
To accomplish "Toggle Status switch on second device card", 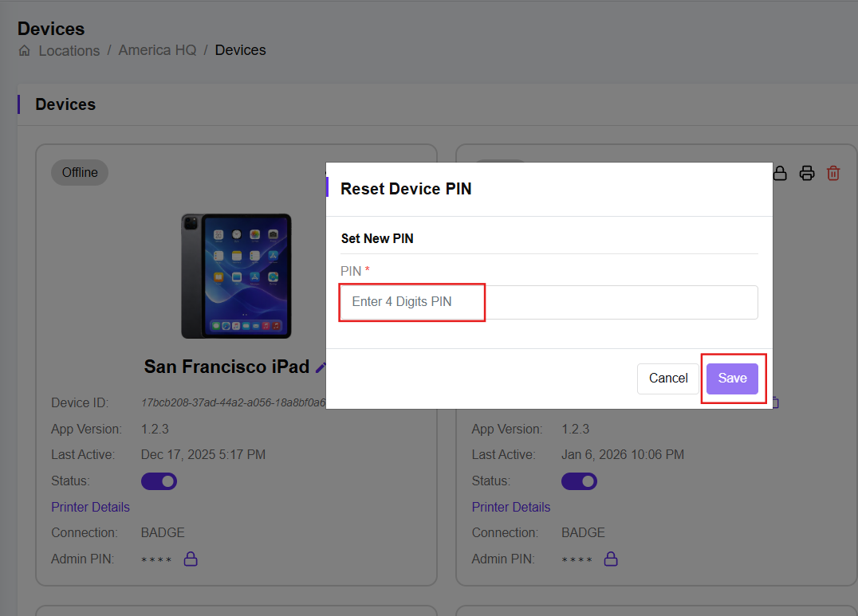I will [580, 481].
